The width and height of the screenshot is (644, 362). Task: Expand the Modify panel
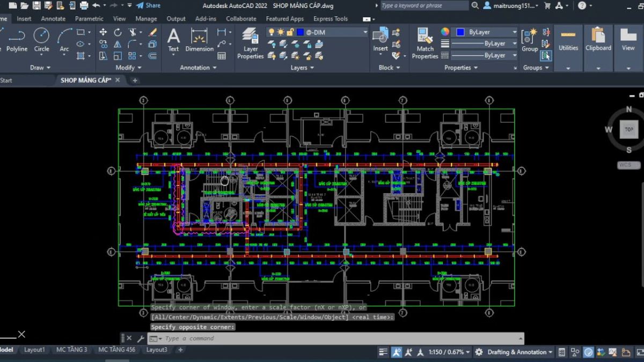pos(128,68)
